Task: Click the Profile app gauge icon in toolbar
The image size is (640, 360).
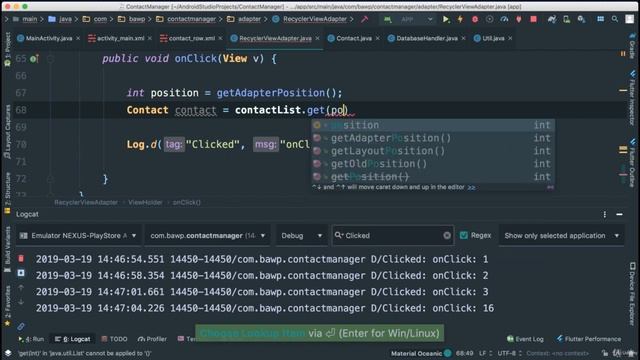Action: tap(504, 19)
